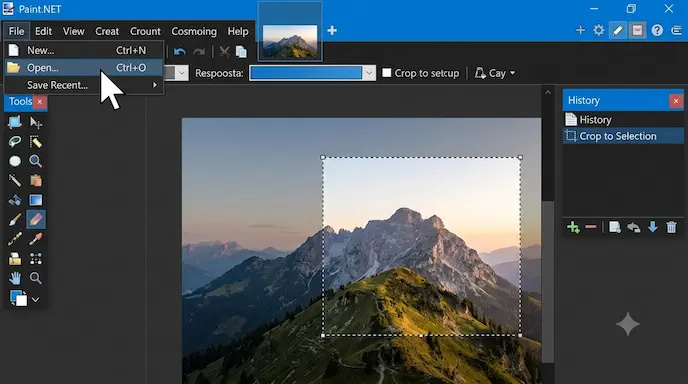Select the yellow ruler measure tool
This screenshot has height=384, width=688.
pyautogui.click(x=36, y=142)
